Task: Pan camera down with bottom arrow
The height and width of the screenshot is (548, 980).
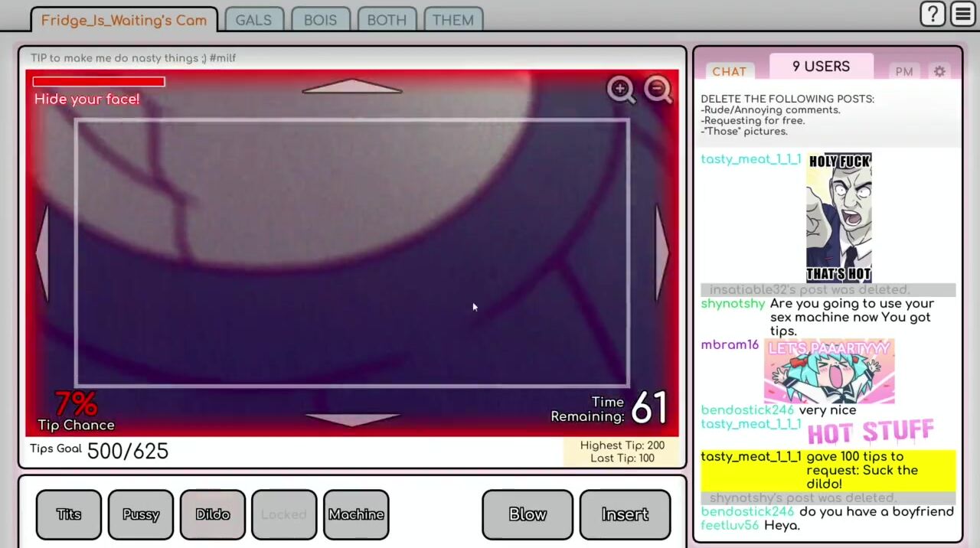Action: click(x=352, y=419)
